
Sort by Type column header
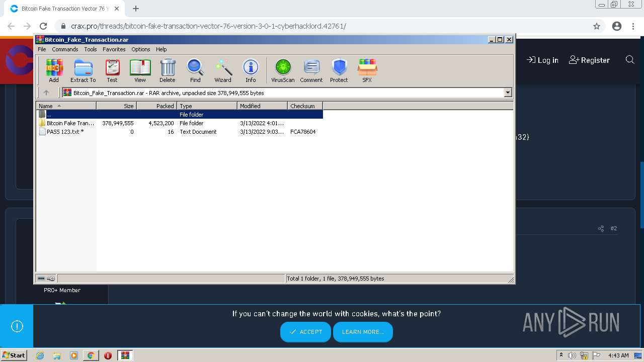pyautogui.click(x=207, y=106)
